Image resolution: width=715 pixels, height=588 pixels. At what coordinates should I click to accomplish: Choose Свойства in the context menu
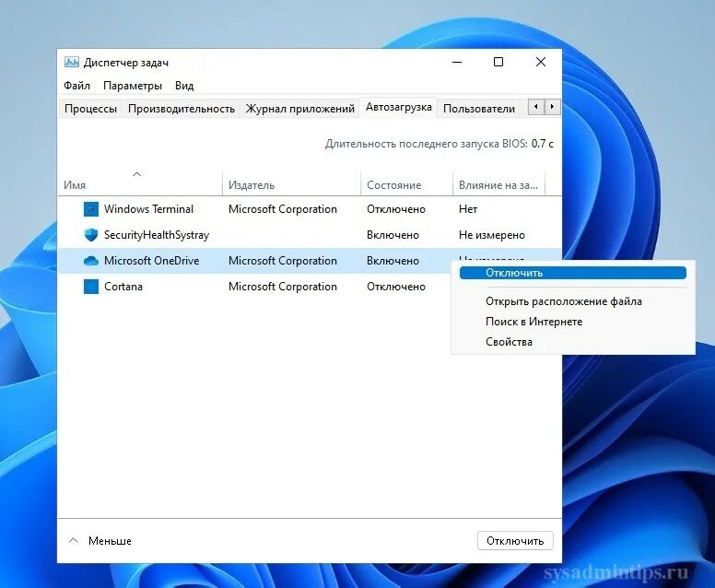tap(509, 342)
